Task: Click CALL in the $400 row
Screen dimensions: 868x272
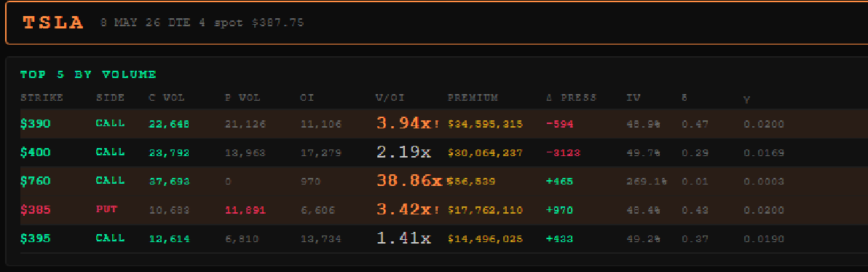Action: click(x=110, y=152)
